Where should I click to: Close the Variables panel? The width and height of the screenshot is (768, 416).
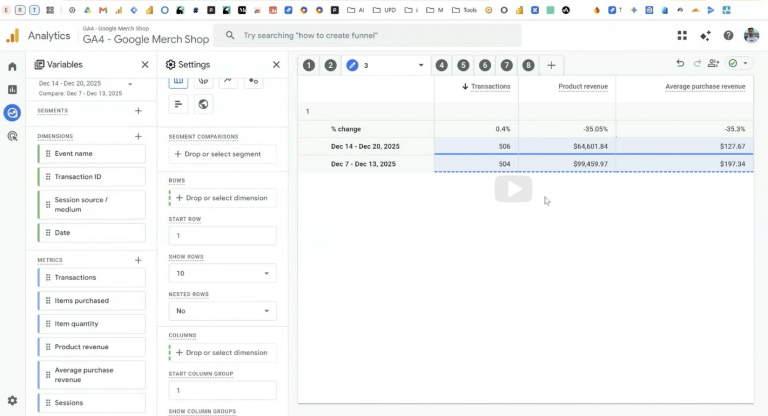(x=145, y=65)
